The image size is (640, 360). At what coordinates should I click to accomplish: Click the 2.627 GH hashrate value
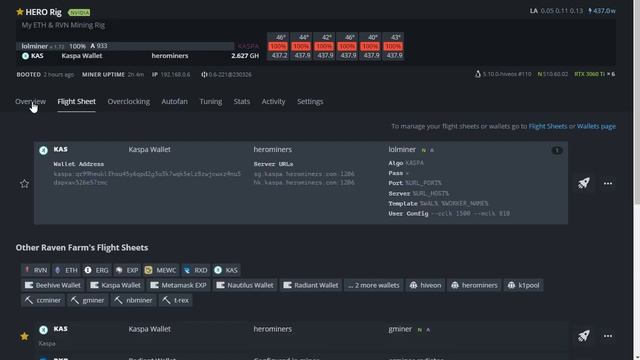click(x=245, y=56)
